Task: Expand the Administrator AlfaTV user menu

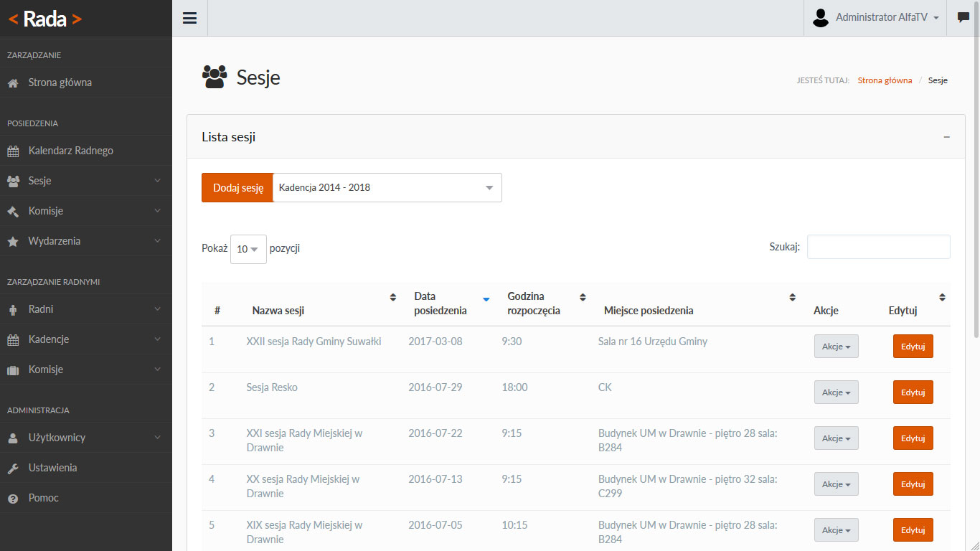Action: (x=876, y=18)
